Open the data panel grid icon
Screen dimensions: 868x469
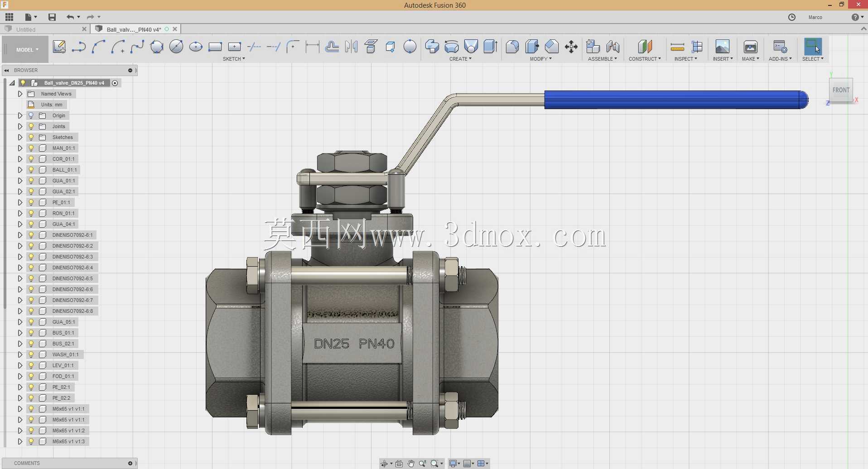pos(9,17)
